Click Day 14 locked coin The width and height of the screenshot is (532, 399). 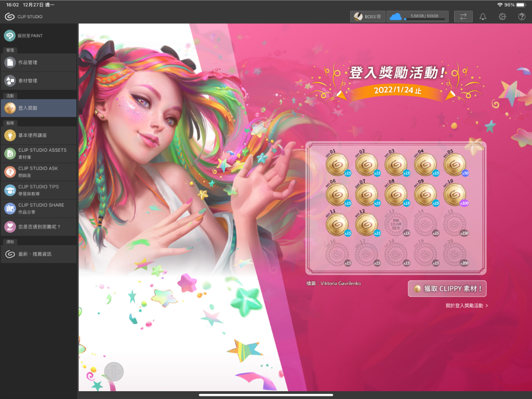coord(425,224)
